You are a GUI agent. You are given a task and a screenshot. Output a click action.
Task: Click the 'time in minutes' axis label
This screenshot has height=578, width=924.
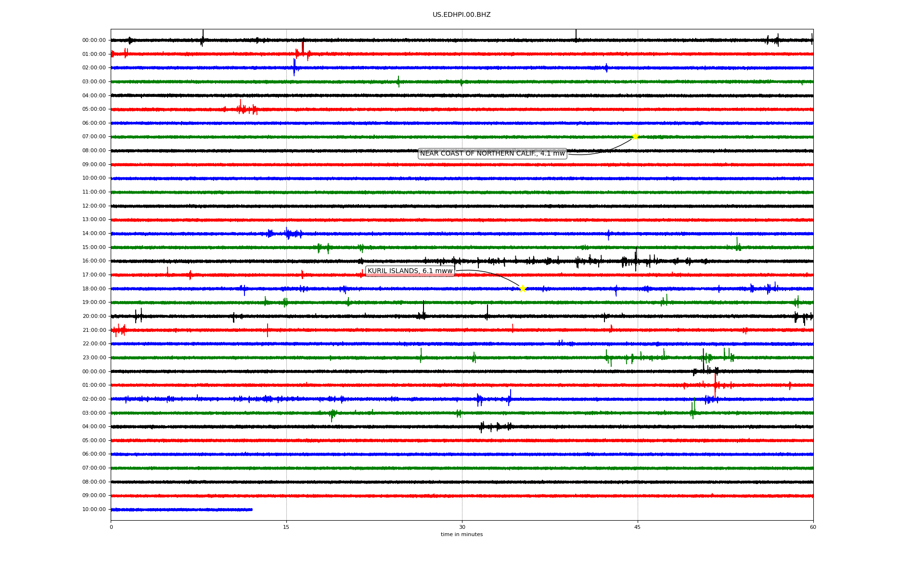tap(462, 535)
